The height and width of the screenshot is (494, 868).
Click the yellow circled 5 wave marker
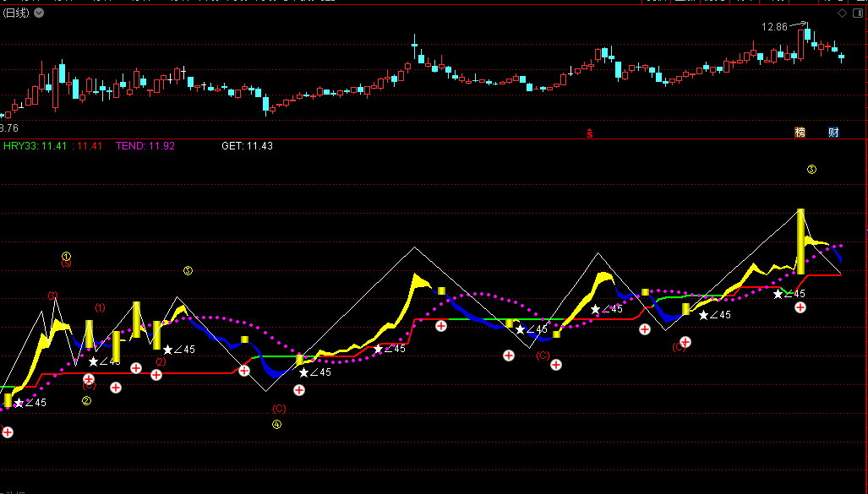[x=811, y=170]
